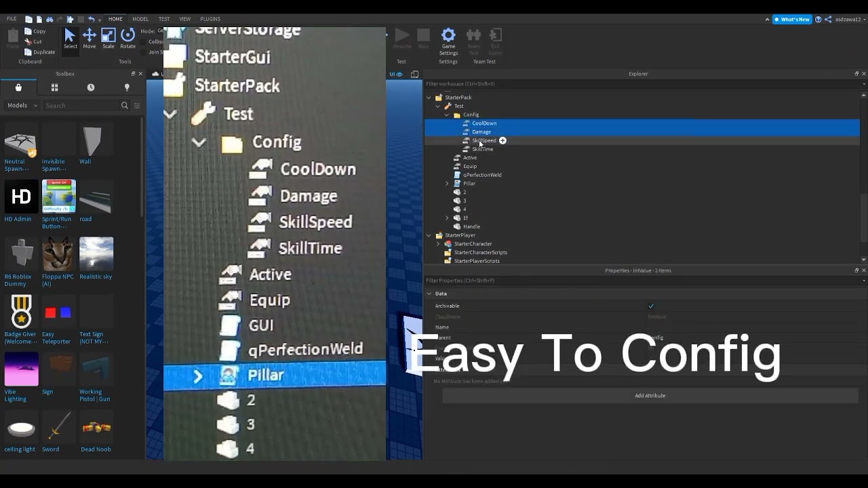Switch to the PLUGINS ribbon tab

(x=210, y=19)
